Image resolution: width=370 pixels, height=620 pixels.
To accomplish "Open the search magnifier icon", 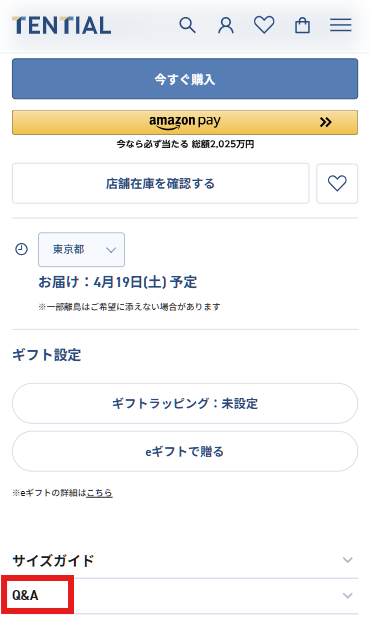I will [187, 25].
